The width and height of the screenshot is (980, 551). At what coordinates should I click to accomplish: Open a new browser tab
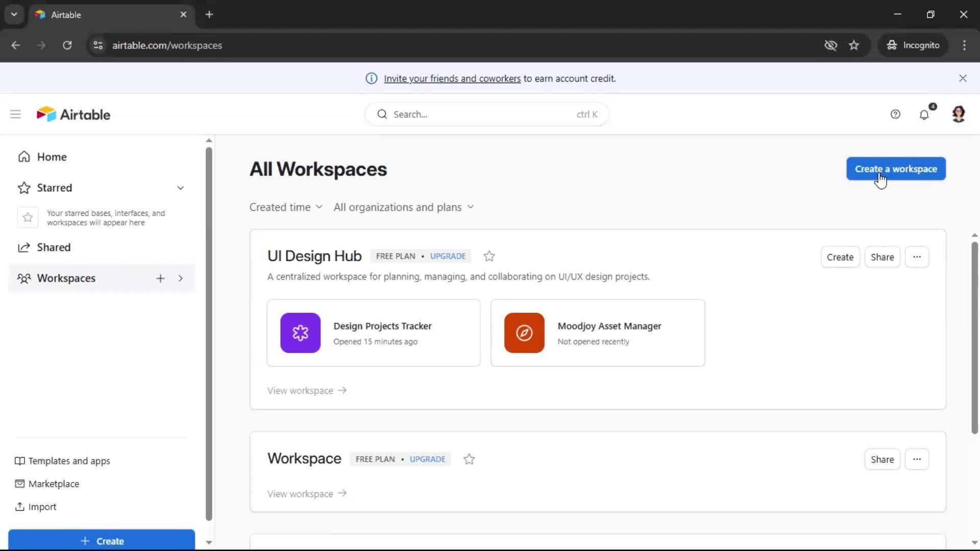point(209,14)
